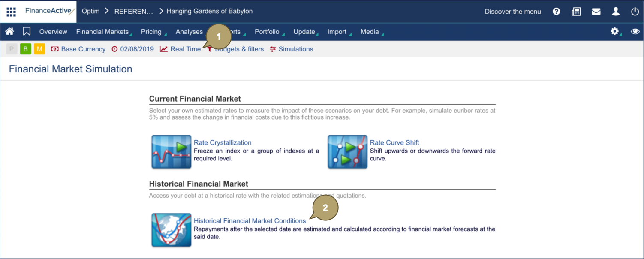Open the mail envelope icon

(x=596, y=12)
